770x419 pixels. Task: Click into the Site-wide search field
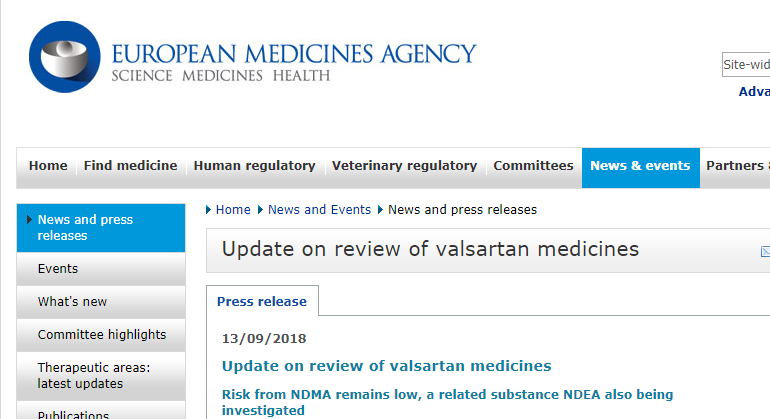746,64
